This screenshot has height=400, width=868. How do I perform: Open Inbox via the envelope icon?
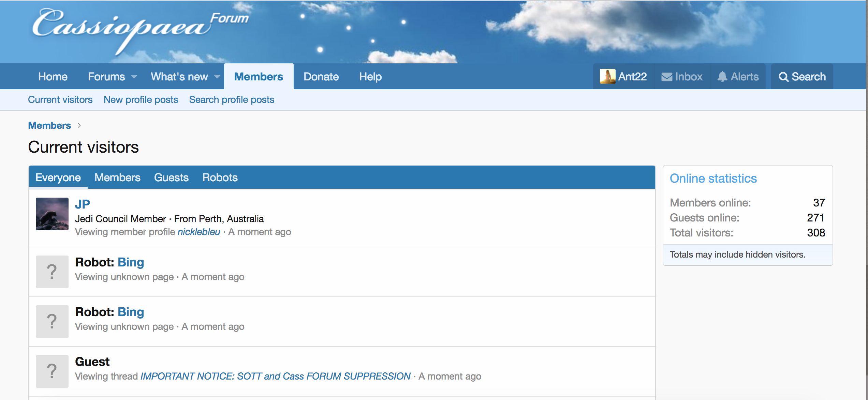coord(667,77)
